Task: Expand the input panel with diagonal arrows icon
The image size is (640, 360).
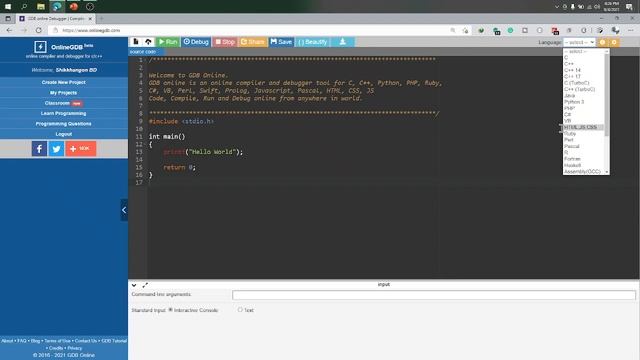Action: tap(145, 285)
